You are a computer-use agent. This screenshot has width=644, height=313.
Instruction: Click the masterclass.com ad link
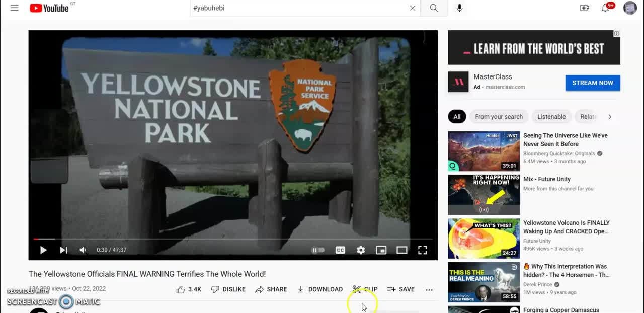click(505, 87)
